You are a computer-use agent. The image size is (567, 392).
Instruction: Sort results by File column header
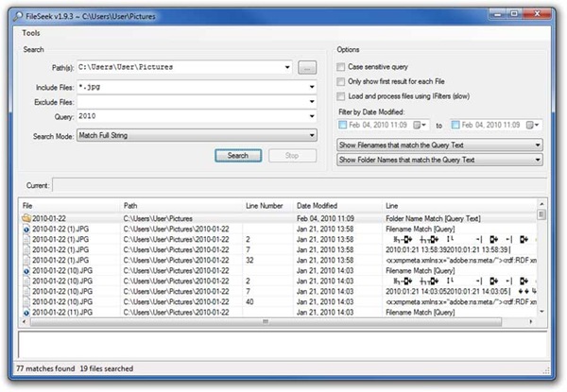point(70,206)
